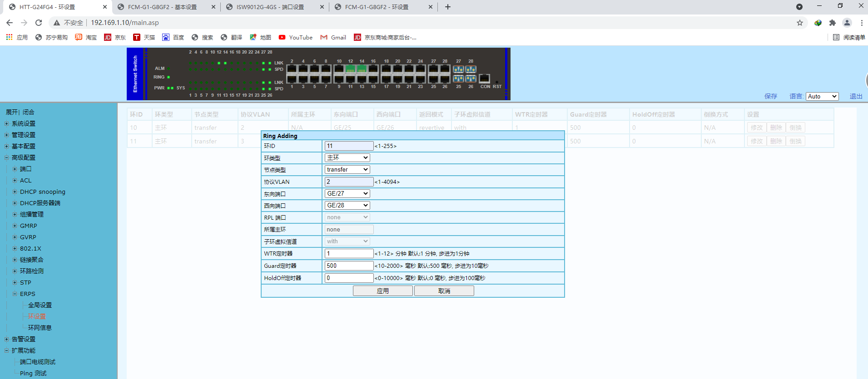This screenshot has width=868, height=379.
Task: Click the browser reload icon
Action: click(x=39, y=23)
